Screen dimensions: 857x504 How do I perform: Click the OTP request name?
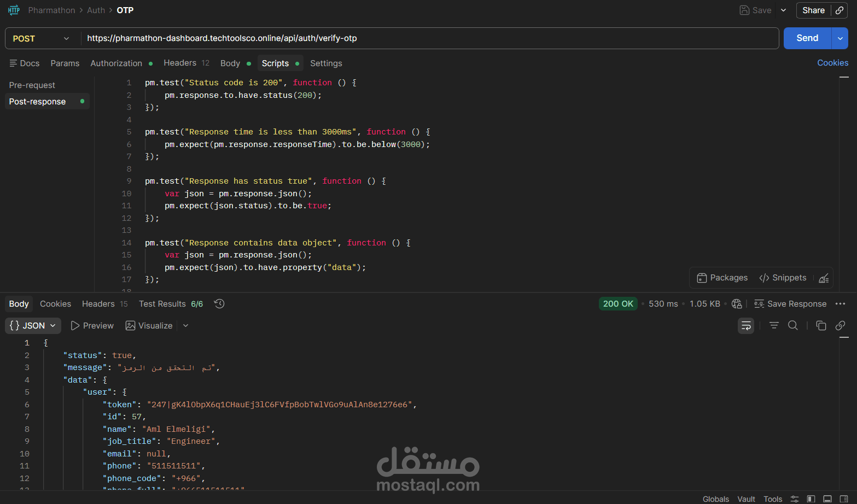click(x=125, y=10)
